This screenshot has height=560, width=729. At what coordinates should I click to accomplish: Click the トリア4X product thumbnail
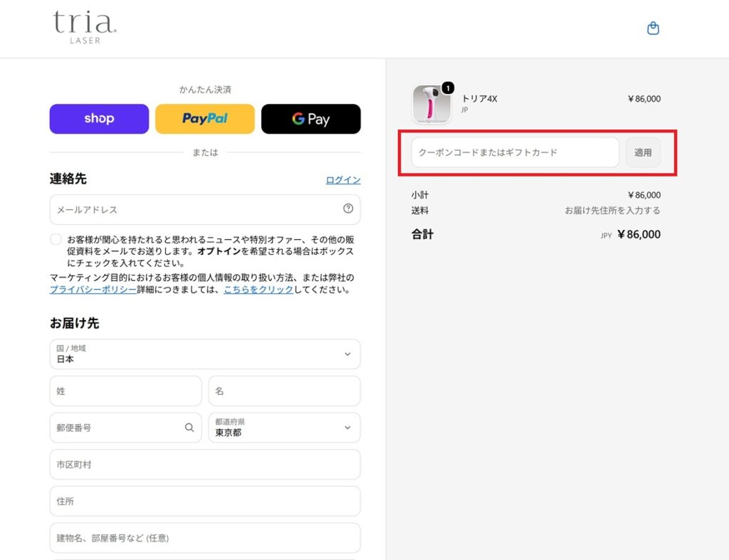pos(431,104)
